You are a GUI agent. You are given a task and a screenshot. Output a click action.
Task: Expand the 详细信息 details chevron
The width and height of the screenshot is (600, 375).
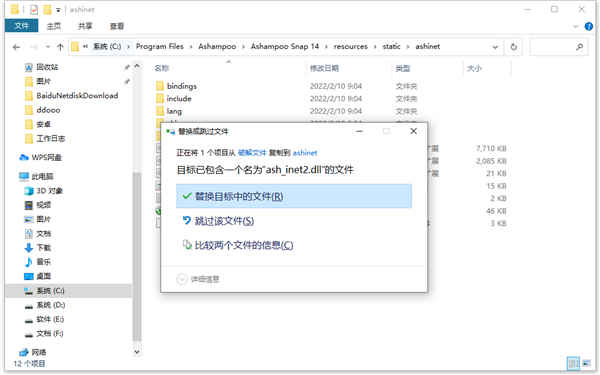pyautogui.click(x=181, y=279)
